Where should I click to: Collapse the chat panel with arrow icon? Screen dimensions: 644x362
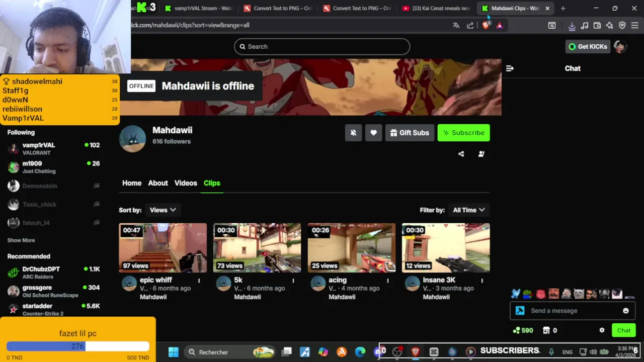pyautogui.click(x=510, y=68)
